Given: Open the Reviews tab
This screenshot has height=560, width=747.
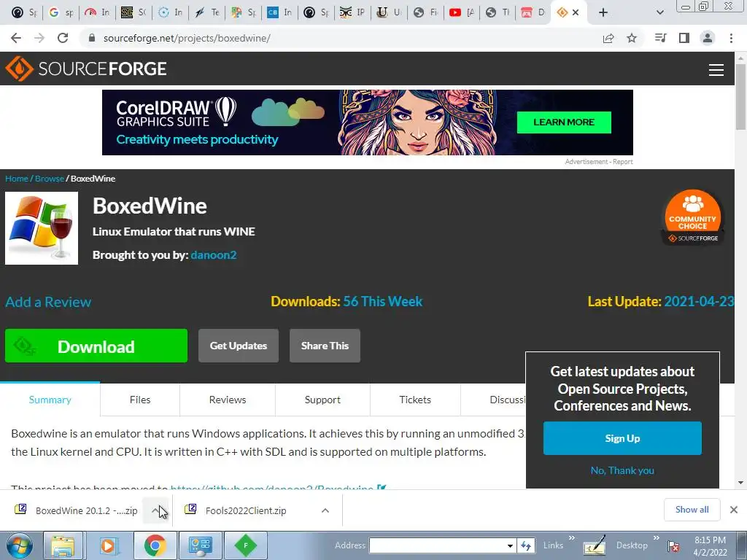Looking at the screenshot, I should tap(228, 400).
